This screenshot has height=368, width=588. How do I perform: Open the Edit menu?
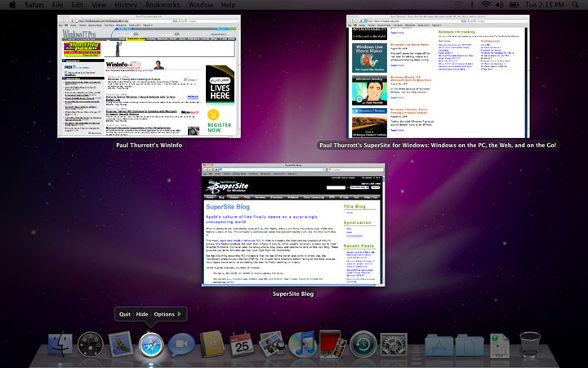coord(78,5)
